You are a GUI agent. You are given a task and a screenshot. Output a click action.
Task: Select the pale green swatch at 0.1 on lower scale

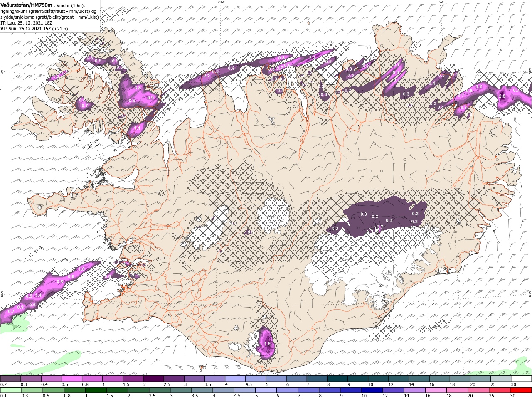pyautogui.click(x=10, y=390)
